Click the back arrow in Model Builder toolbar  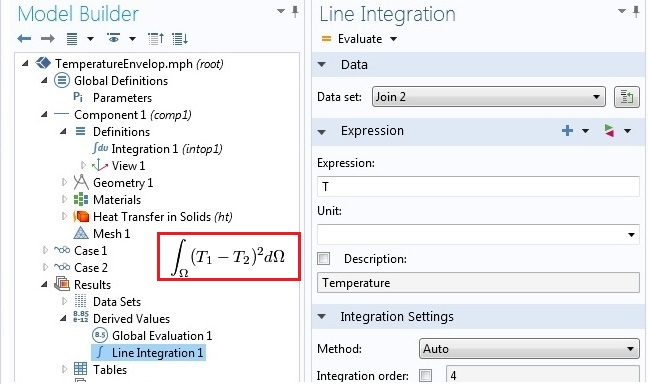pyautogui.click(x=24, y=39)
